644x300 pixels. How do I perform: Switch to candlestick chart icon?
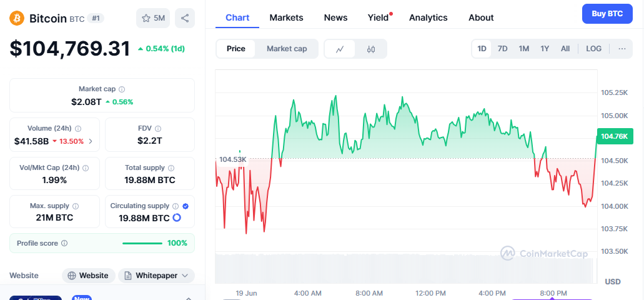tap(371, 49)
